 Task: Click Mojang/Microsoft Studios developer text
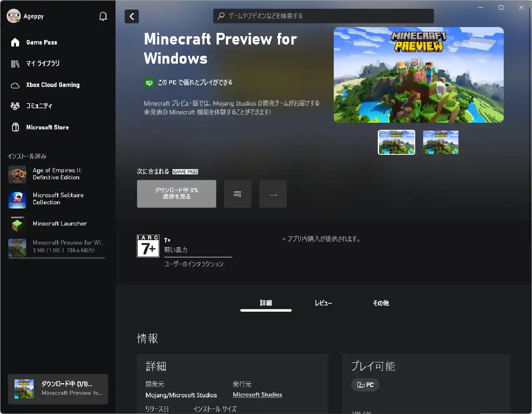pos(181,395)
